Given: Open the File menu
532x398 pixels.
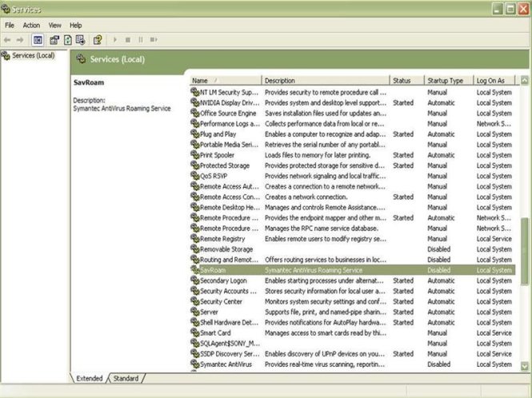Looking at the screenshot, I should [10, 26].
